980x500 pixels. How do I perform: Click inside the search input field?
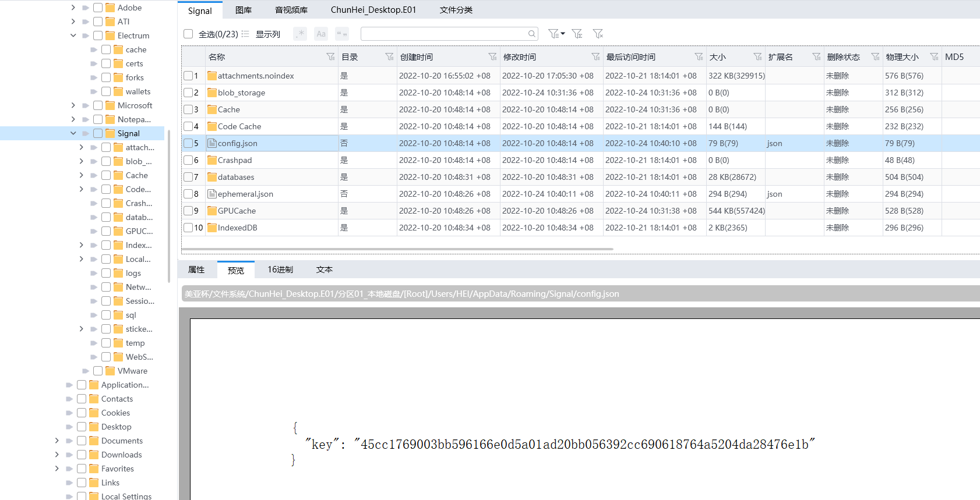(444, 34)
